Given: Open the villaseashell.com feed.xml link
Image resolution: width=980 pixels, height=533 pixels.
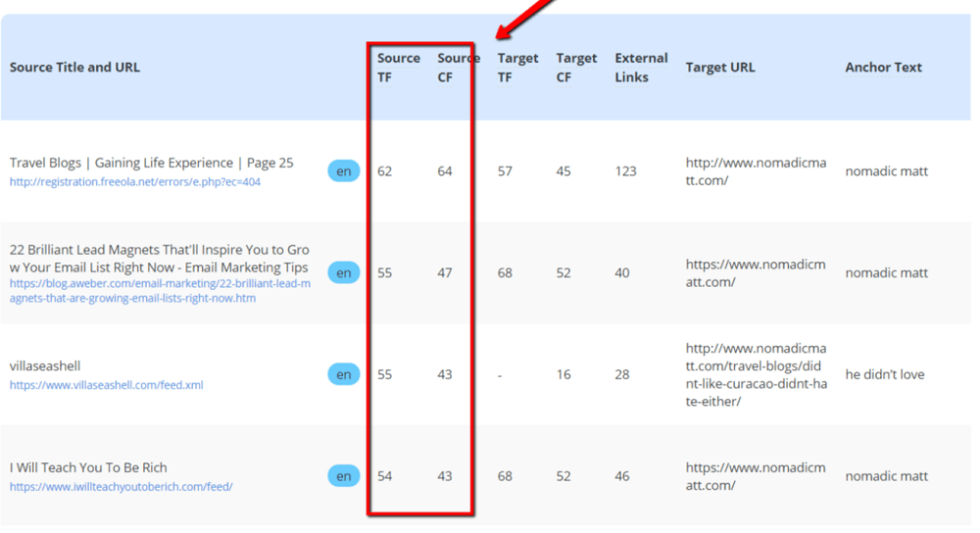Looking at the screenshot, I should coord(106,385).
